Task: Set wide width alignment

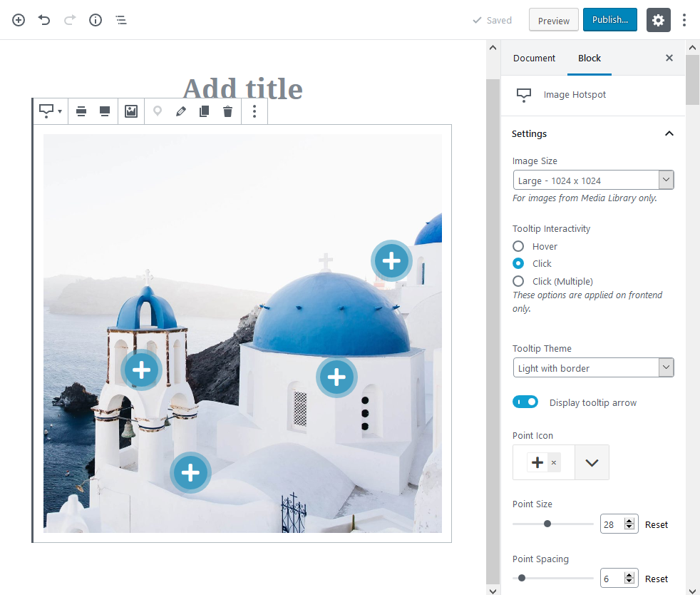Action: pyautogui.click(x=81, y=111)
